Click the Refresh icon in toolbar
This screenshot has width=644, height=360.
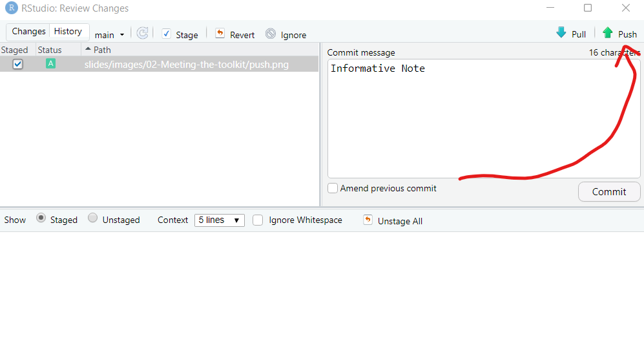coord(142,34)
